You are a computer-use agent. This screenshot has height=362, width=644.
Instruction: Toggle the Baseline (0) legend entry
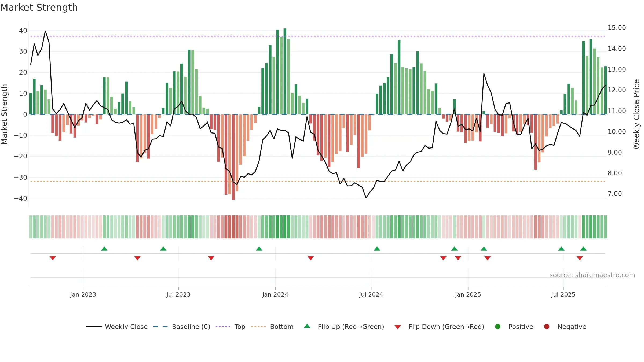[x=182, y=327]
